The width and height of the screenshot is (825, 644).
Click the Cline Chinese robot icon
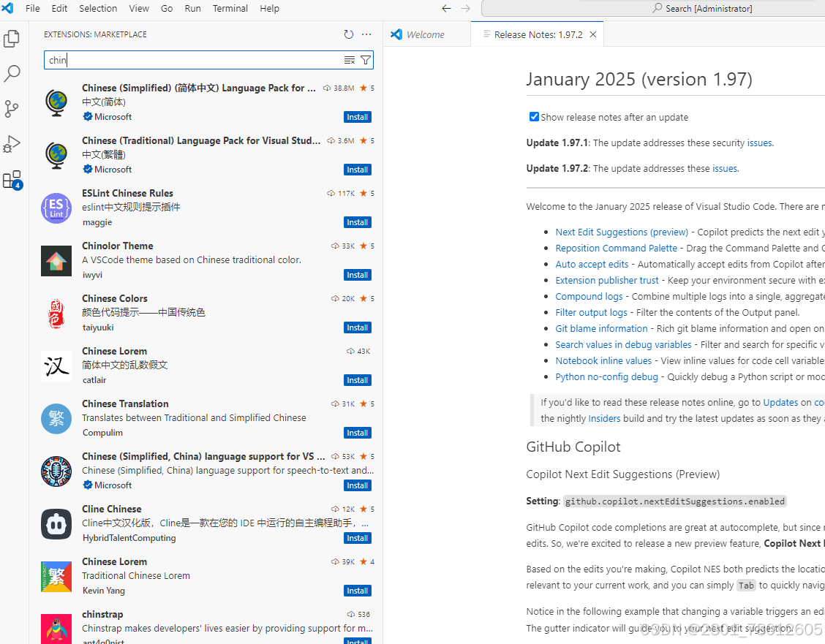(56, 523)
